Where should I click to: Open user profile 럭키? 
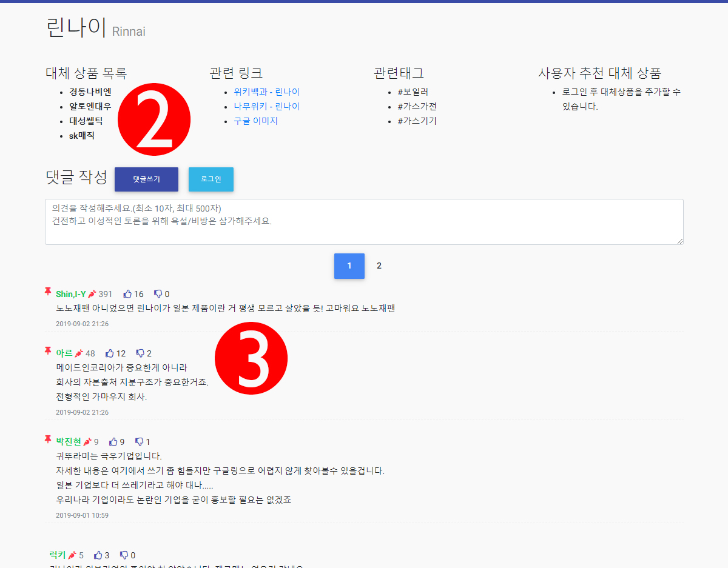click(x=58, y=555)
